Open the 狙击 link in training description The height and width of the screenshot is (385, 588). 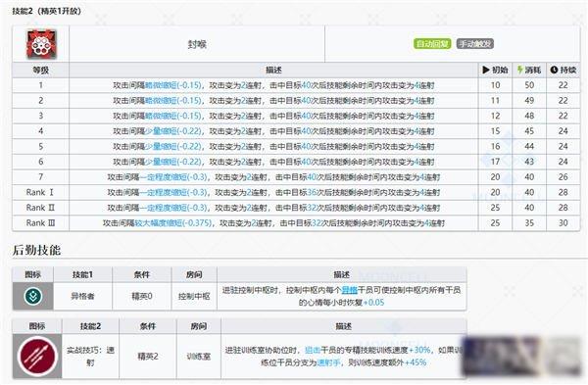tap(313, 350)
